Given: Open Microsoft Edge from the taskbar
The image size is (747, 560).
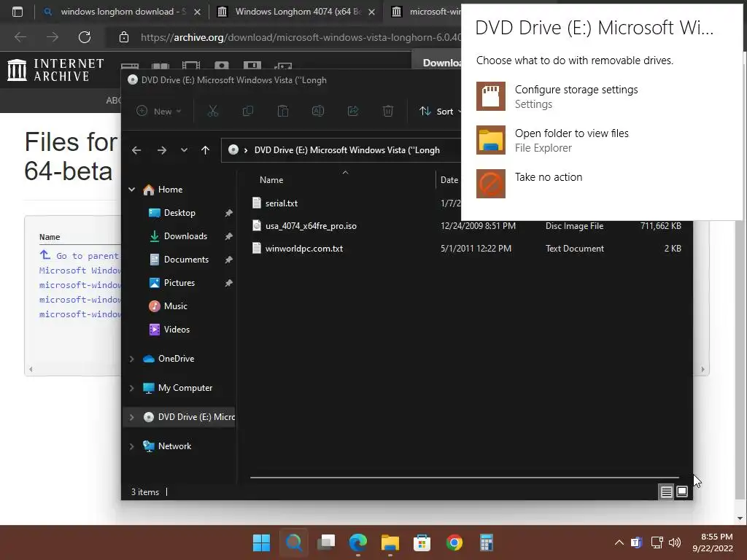Looking at the screenshot, I should pyautogui.click(x=358, y=542).
